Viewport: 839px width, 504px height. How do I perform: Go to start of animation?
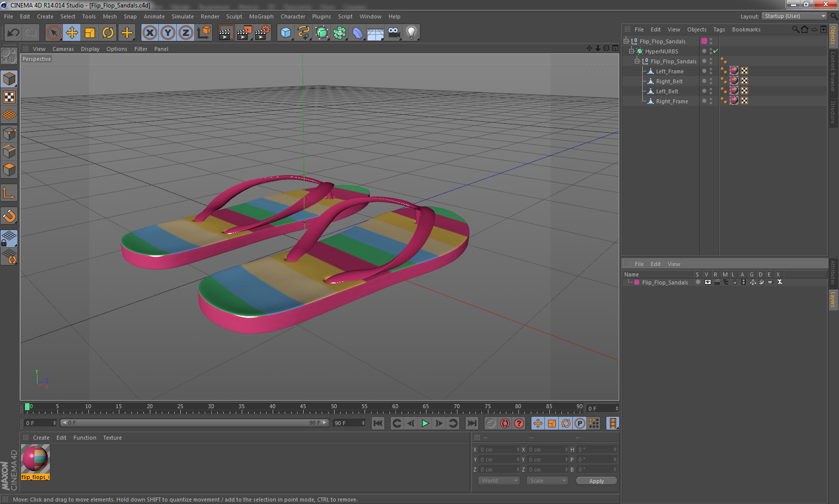click(x=378, y=423)
